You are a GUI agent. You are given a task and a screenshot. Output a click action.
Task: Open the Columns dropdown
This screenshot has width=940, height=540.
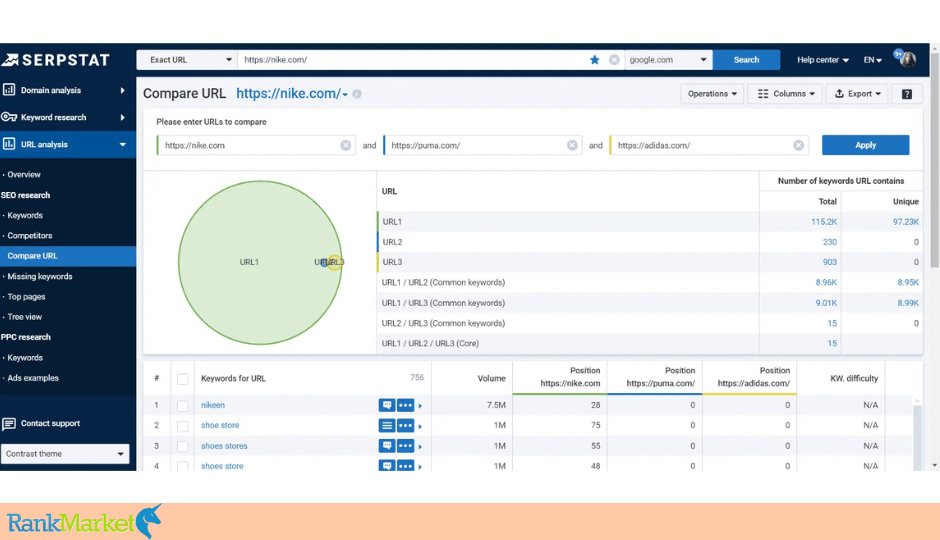pyautogui.click(x=786, y=94)
